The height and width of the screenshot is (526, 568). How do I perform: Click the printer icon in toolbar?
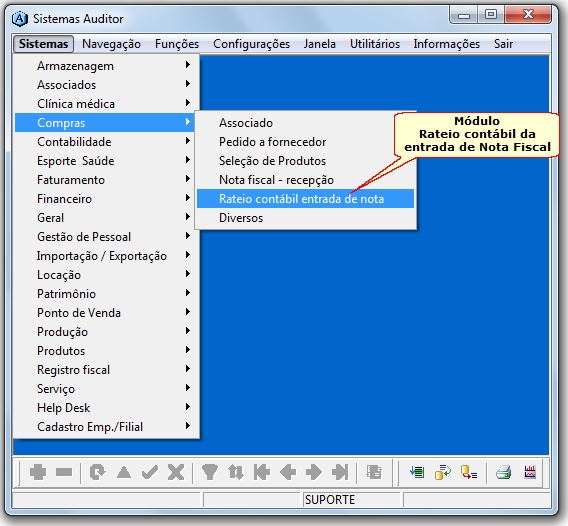coord(504,472)
